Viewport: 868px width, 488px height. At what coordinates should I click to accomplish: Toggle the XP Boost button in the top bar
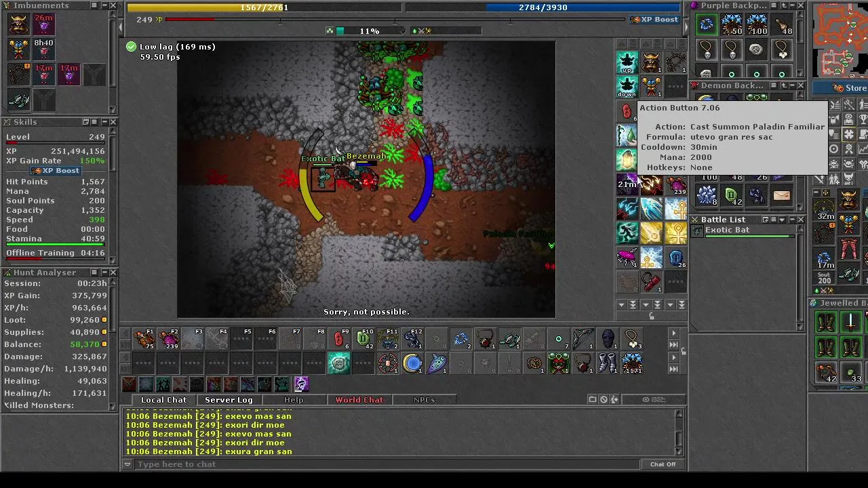coord(654,20)
